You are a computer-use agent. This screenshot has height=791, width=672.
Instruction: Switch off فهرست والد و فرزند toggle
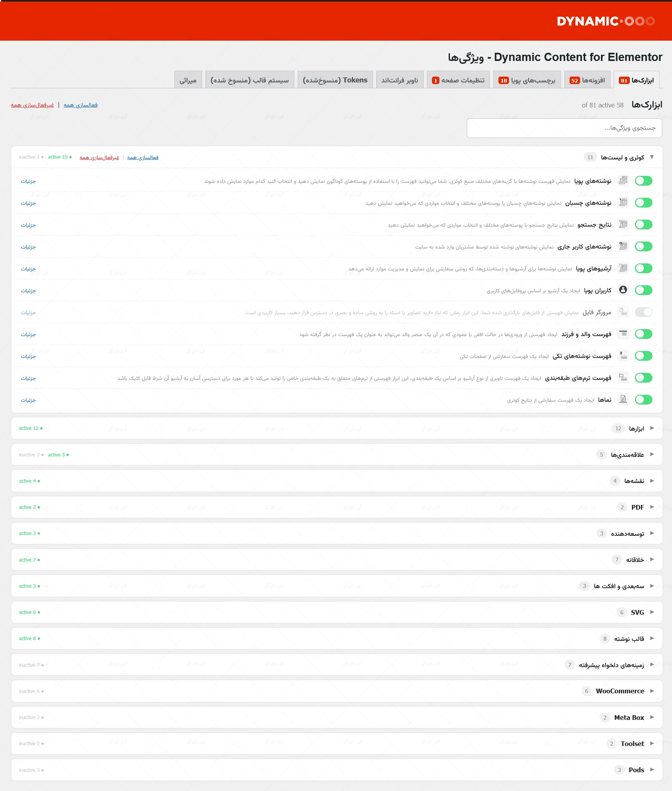(x=643, y=334)
